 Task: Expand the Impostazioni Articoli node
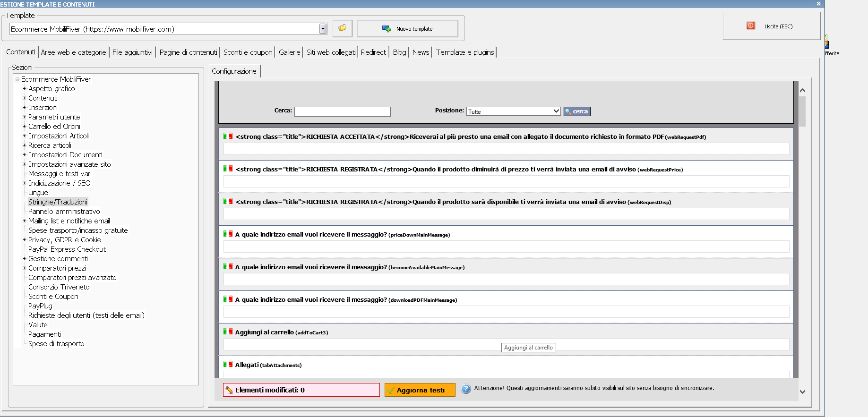24,136
